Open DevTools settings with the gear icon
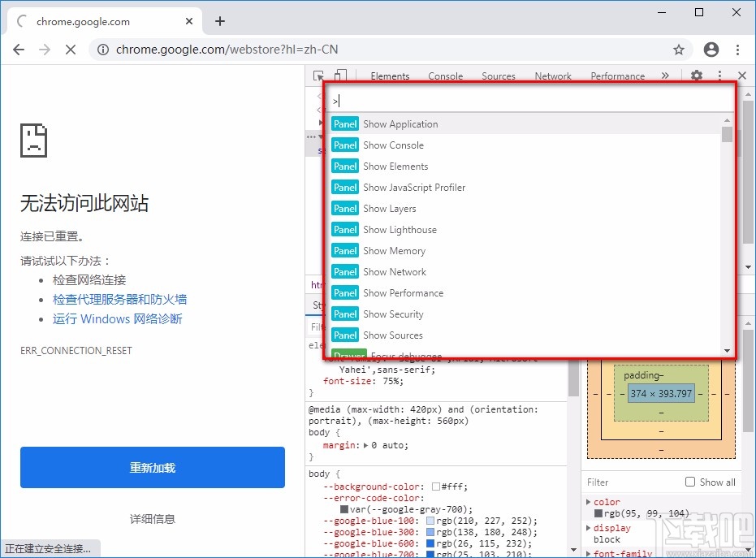Viewport: 756px width, 558px height. [696, 75]
